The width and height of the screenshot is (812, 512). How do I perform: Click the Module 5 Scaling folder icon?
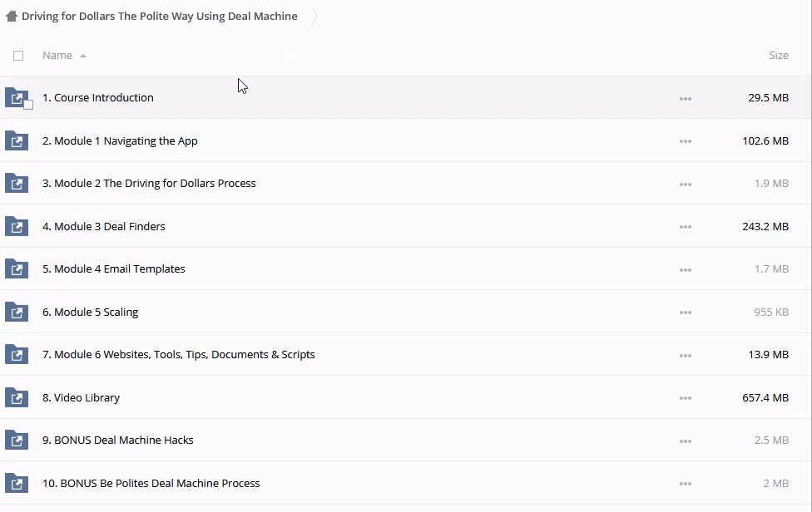pos(16,312)
